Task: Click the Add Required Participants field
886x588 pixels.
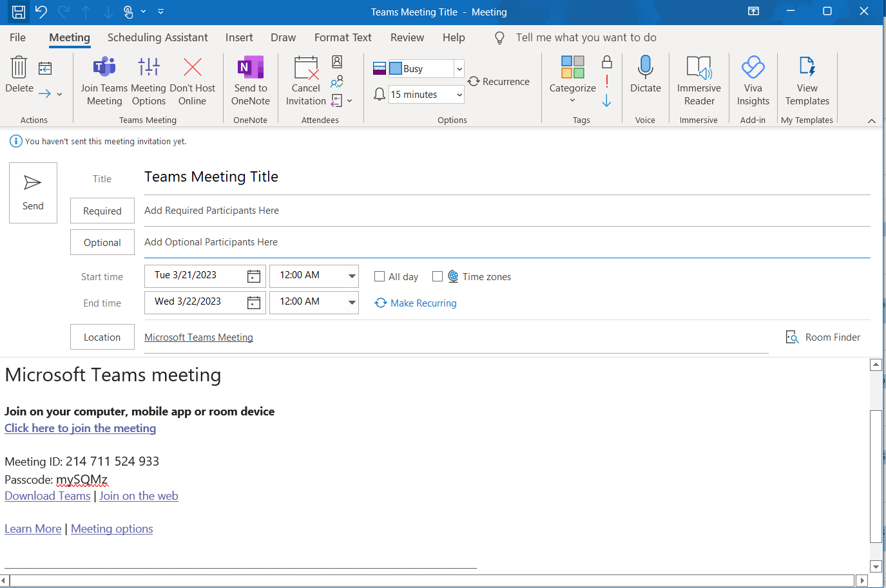Action: tap(507, 211)
